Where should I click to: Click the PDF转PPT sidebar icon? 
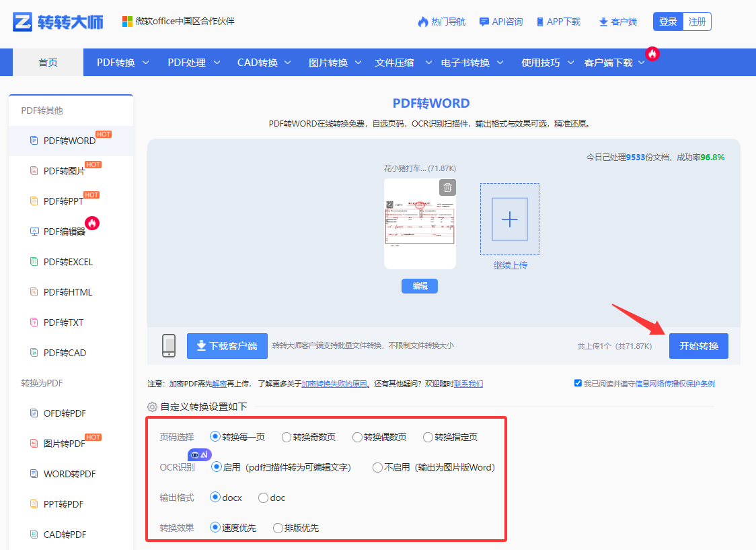click(x=34, y=201)
